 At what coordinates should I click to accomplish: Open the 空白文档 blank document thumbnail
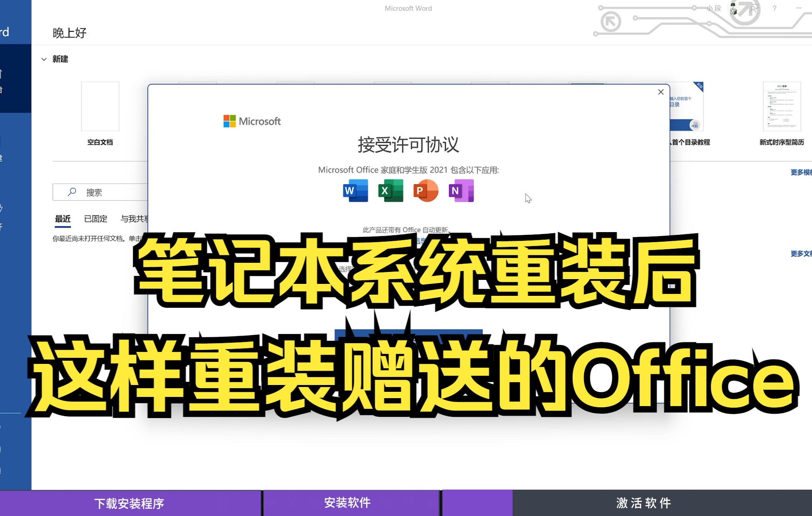[100, 106]
